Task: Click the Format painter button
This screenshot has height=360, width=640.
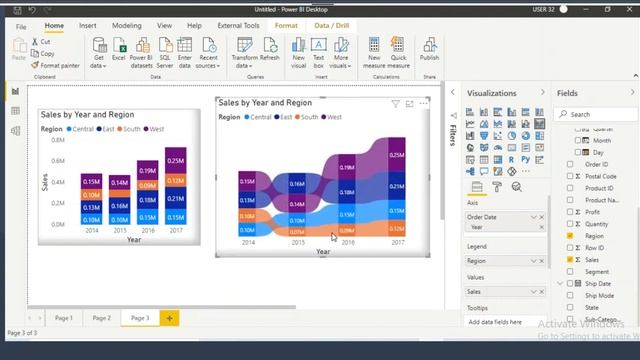Action: coord(56,65)
